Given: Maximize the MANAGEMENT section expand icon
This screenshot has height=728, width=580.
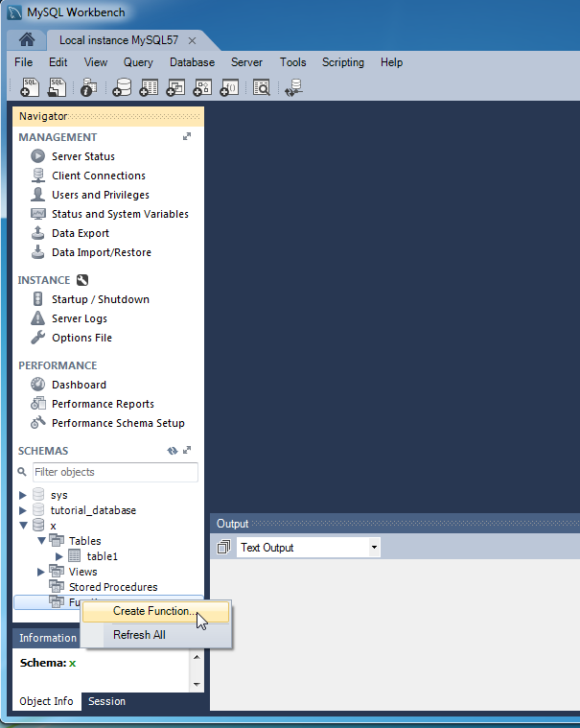Looking at the screenshot, I should [187, 136].
